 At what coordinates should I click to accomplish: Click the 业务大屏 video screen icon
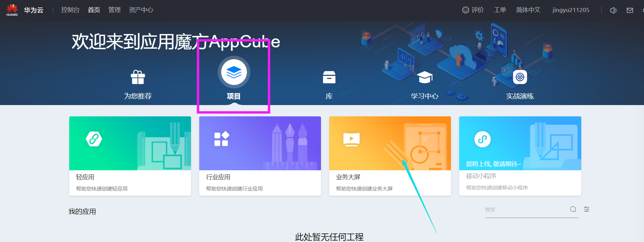click(351, 139)
